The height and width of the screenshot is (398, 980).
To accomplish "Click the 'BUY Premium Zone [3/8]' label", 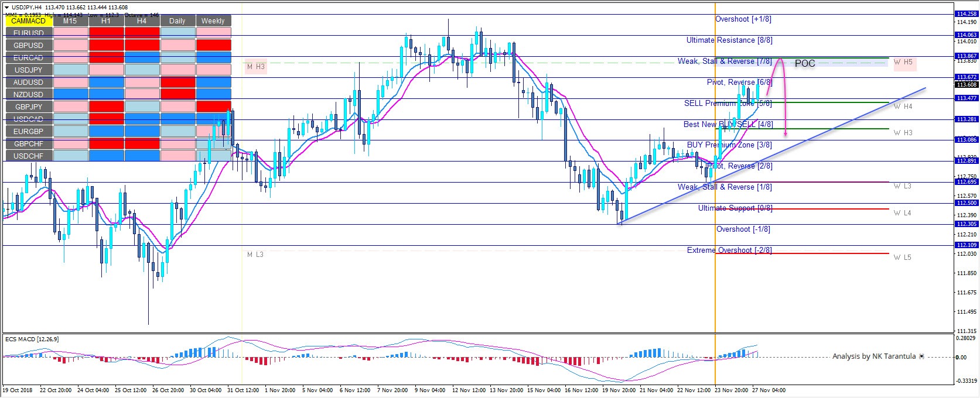I will (729, 145).
